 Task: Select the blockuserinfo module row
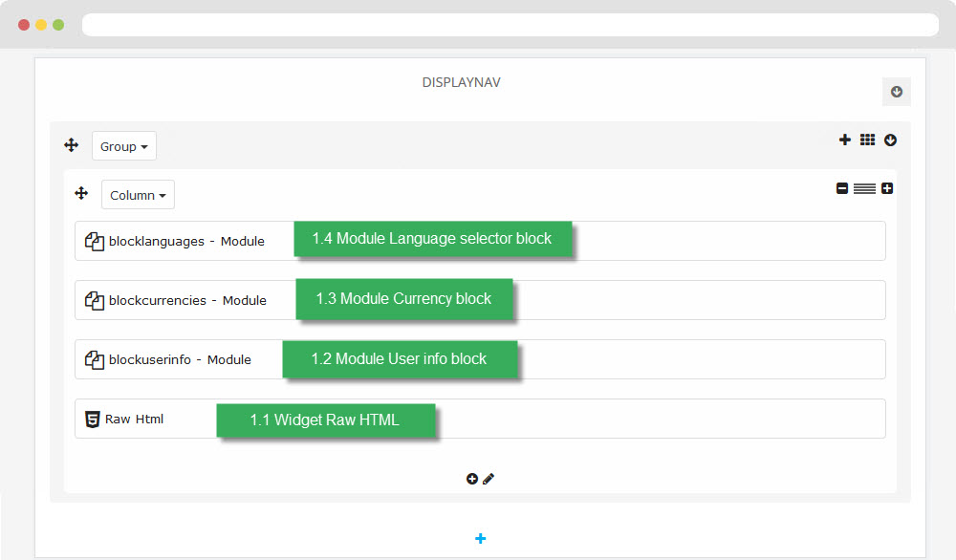[x=480, y=359]
